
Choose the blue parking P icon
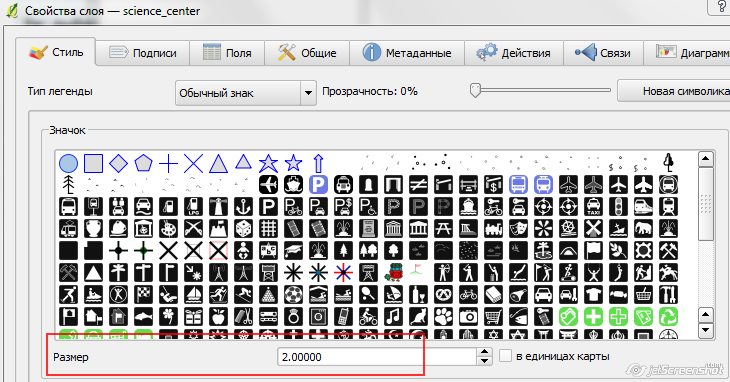coord(318,185)
